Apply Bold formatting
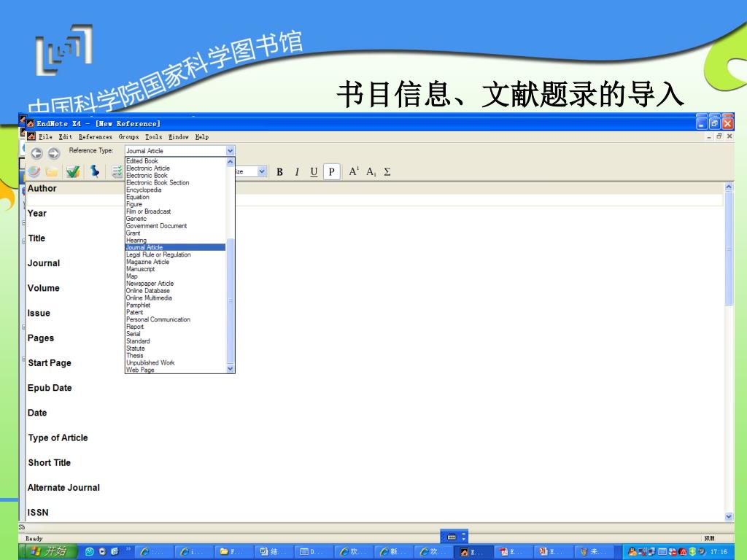Viewport: 747px width, 560px height. coord(279,172)
